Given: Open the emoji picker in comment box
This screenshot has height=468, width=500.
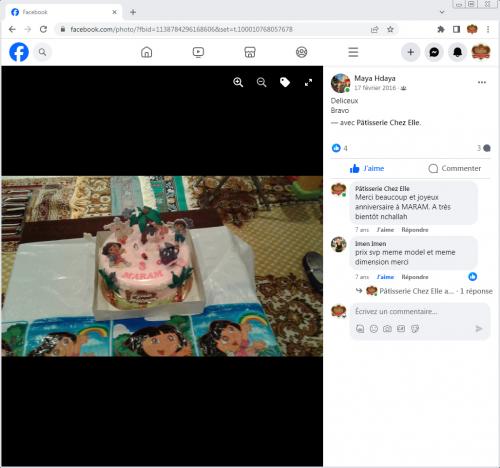Looking at the screenshot, I should point(374,329).
